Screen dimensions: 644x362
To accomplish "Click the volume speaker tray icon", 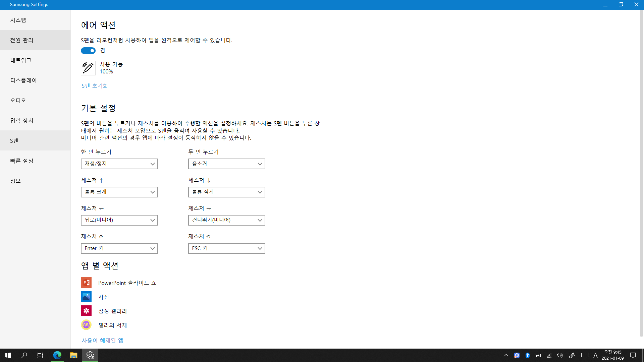I will pos(560,355).
